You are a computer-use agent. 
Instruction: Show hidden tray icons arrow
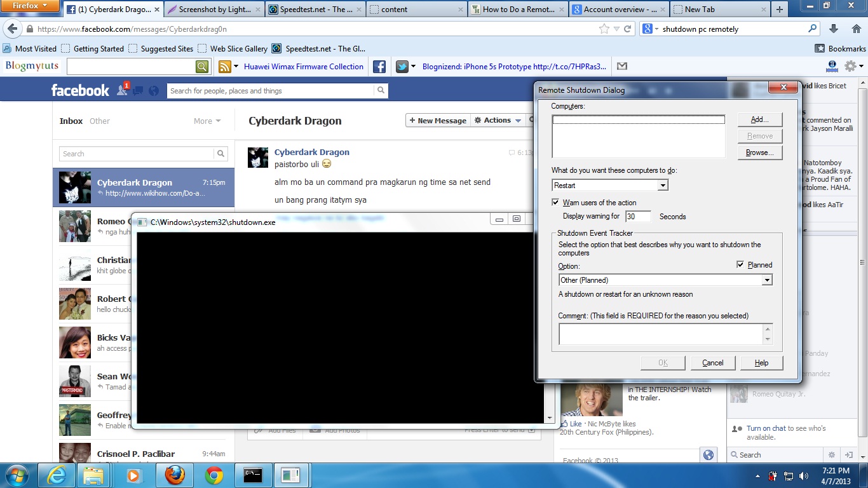(x=758, y=475)
